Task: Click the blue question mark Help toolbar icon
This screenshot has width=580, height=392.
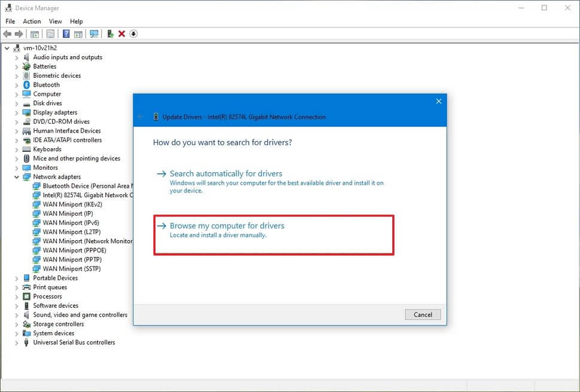Action: pos(66,34)
